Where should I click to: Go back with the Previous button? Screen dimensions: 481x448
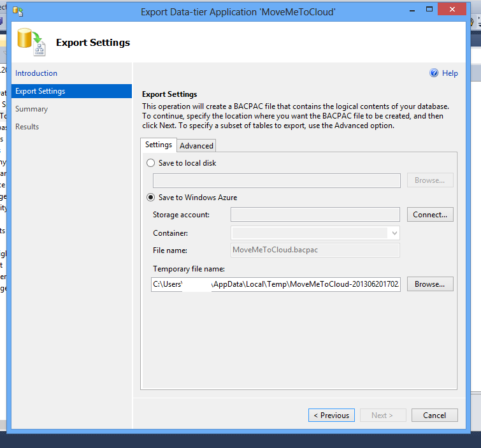coord(331,415)
